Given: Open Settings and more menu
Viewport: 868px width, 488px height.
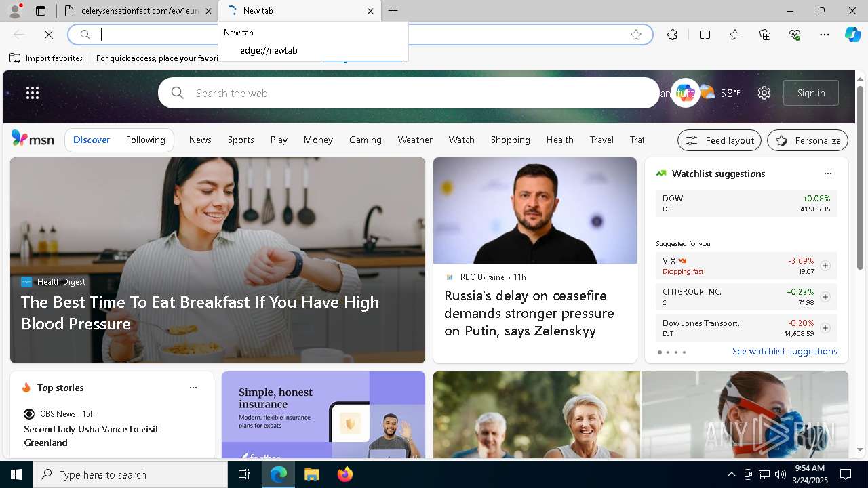Looking at the screenshot, I should (825, 35).
